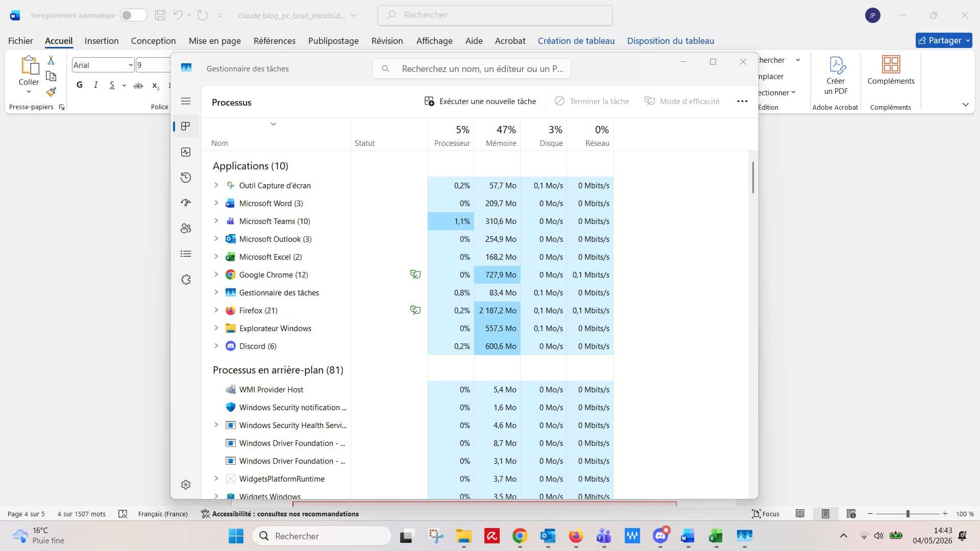Screen dimensions: 980x551
Task: Open Task Manager more options ellipsis
Action: 742,102
